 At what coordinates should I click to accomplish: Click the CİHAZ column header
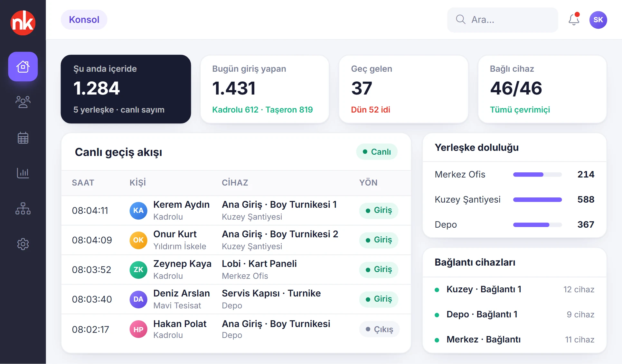coord(235,183)
